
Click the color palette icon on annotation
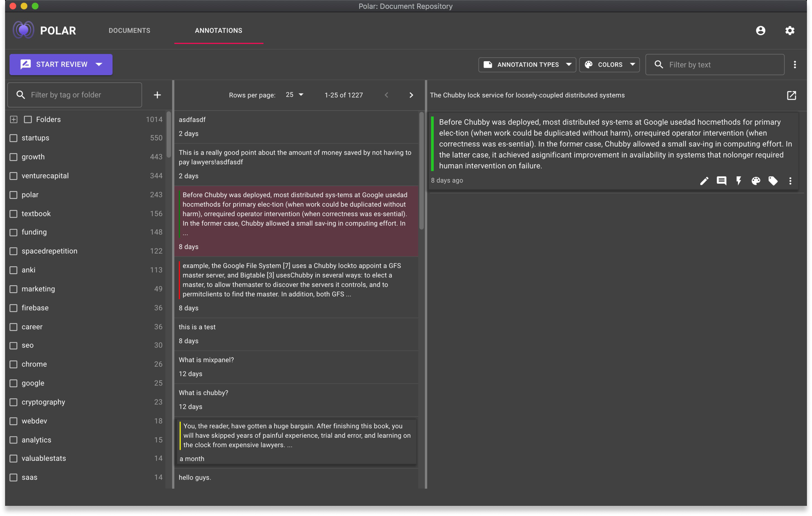click(756, 181)
